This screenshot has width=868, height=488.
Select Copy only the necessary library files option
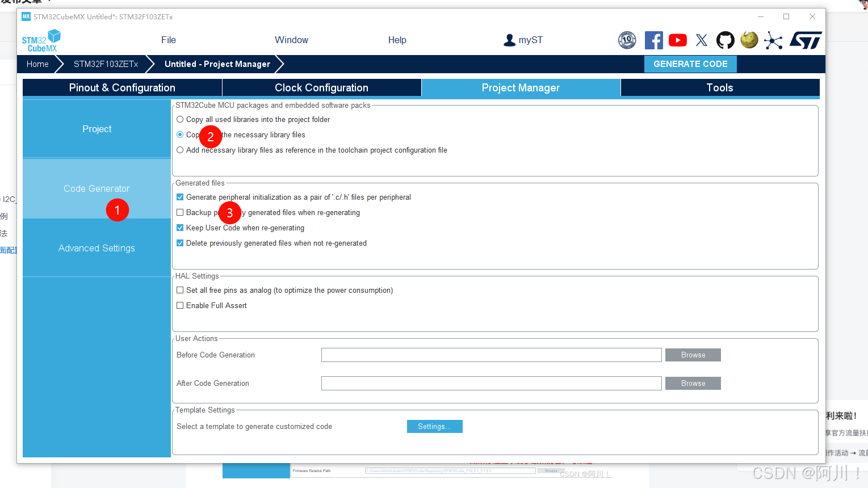click(180, 134)
